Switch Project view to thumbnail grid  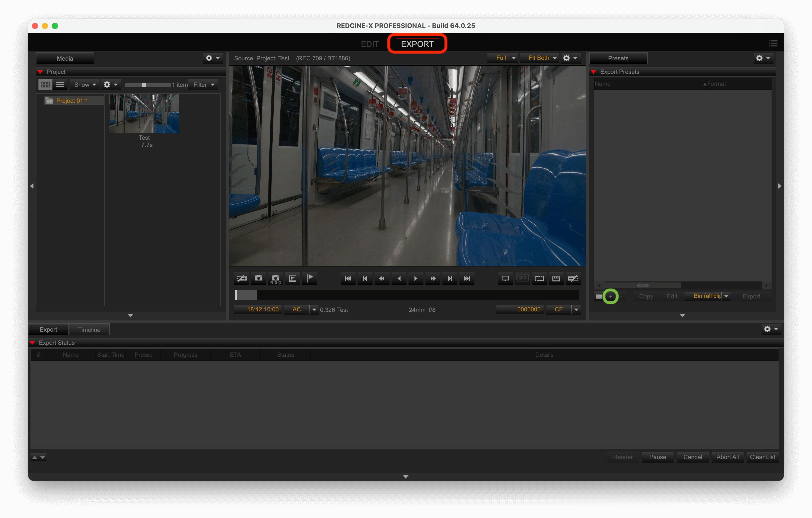(45, 85)
